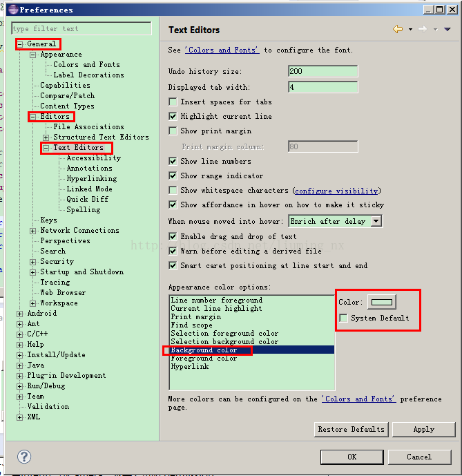The image size is (462, 476).
Task: Open Colors and Fonts tree item
Action: pyautogui.click(x=86, y=65)
